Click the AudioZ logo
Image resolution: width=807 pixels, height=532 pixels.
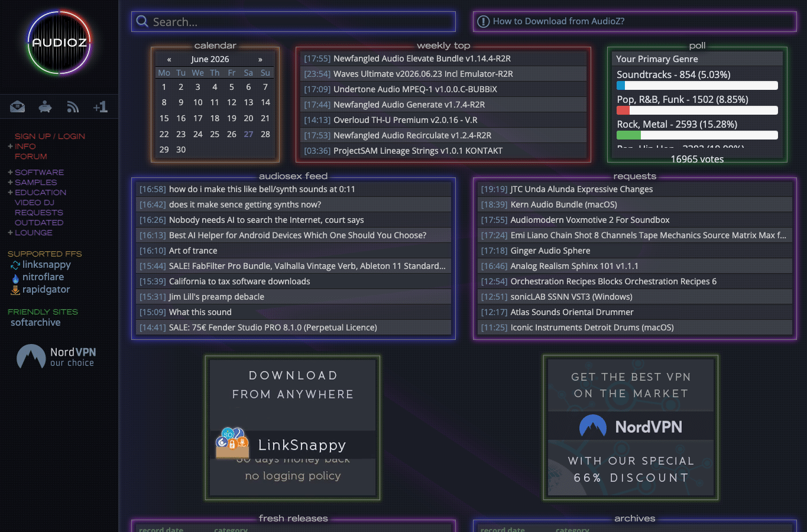(x=59, y=42)
